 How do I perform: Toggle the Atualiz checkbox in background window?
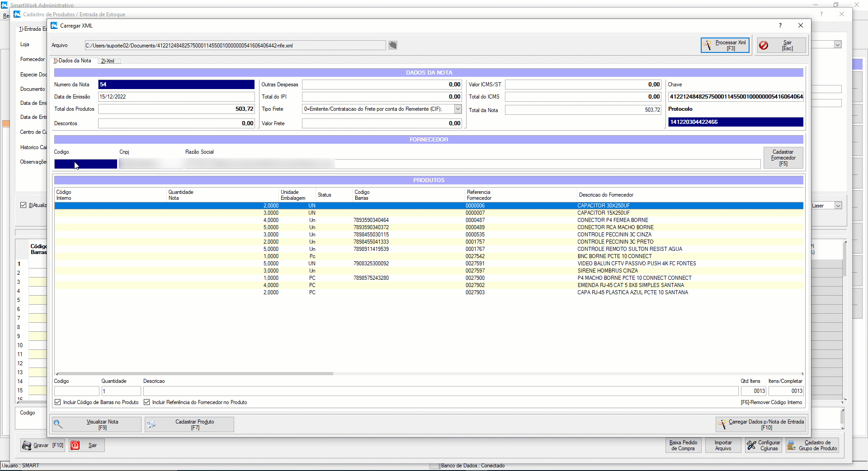click(24, 205)
